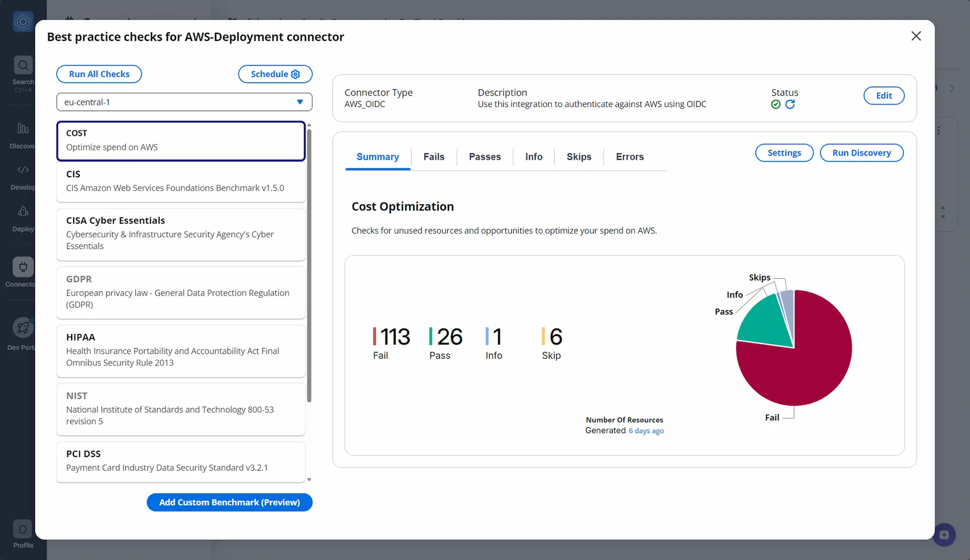This screenshot has width=970, height=560.
Task: Switch to the Fails tab
Action: coord(433,157)
